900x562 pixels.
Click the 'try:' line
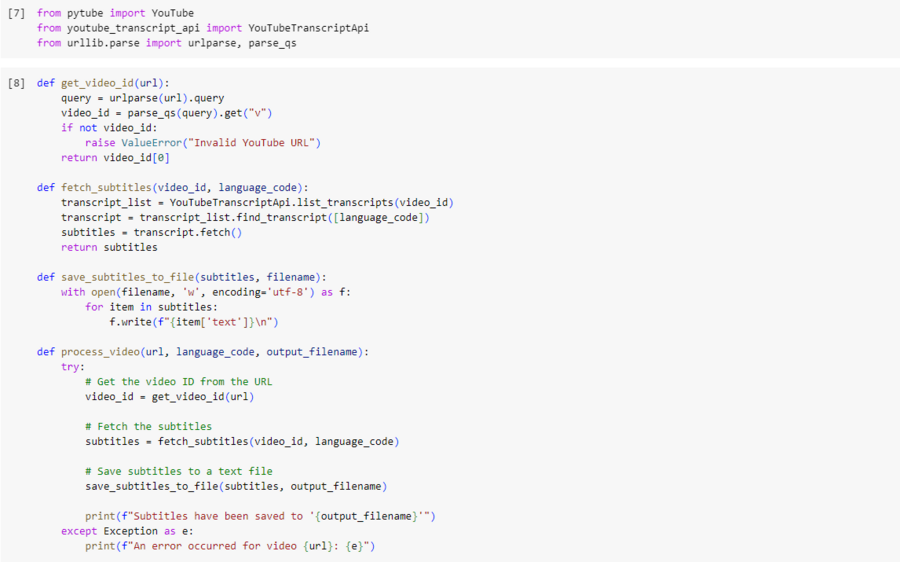pyautogui.click(x=73, y=367)
